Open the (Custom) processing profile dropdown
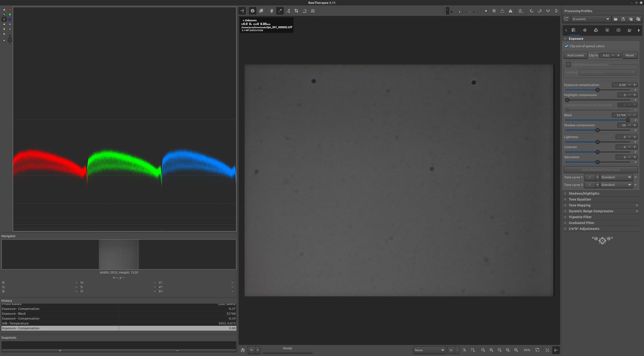 pyautogui.click(x=591, y=19)
